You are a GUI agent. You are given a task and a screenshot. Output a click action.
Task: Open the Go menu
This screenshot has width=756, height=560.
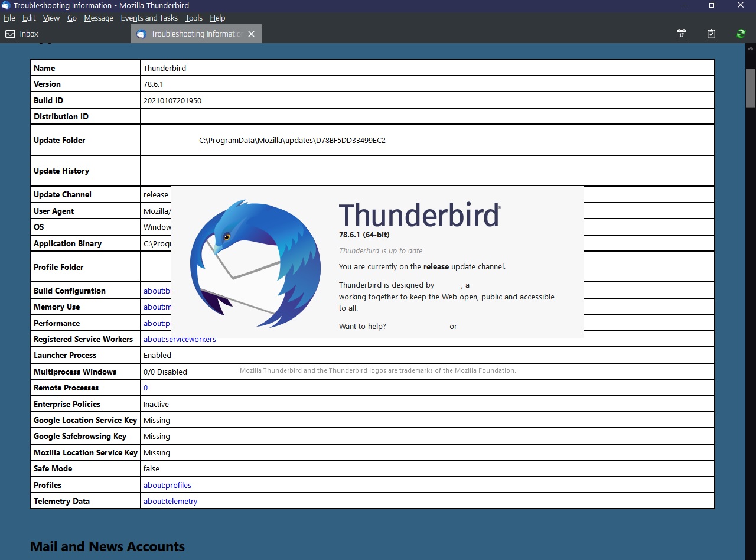pyautogui.click(x=72, y=18)
